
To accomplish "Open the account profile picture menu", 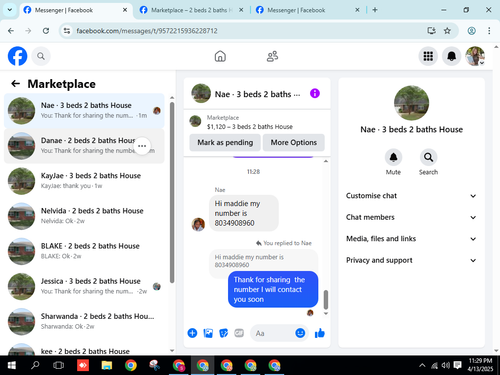I will coord(475,56).
